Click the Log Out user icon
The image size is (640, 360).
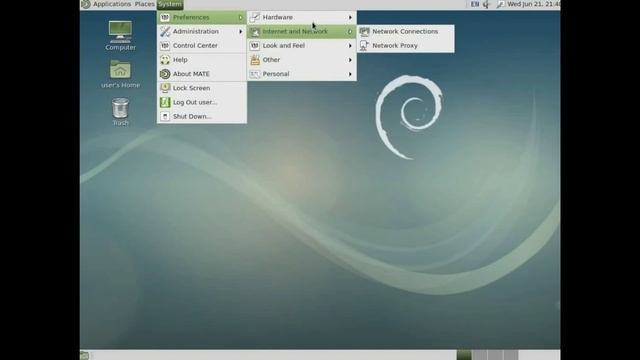tap(165, 102)
